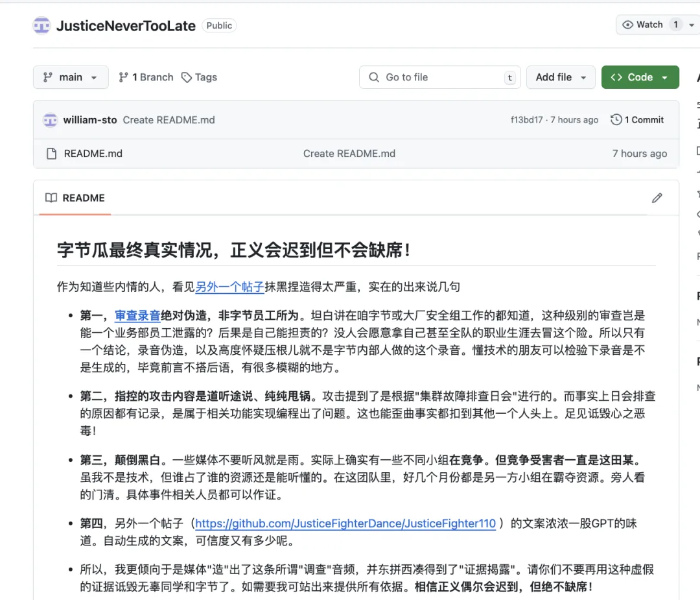Select the README tab
This screenshot has height=600, width=700.
[75, 198]
